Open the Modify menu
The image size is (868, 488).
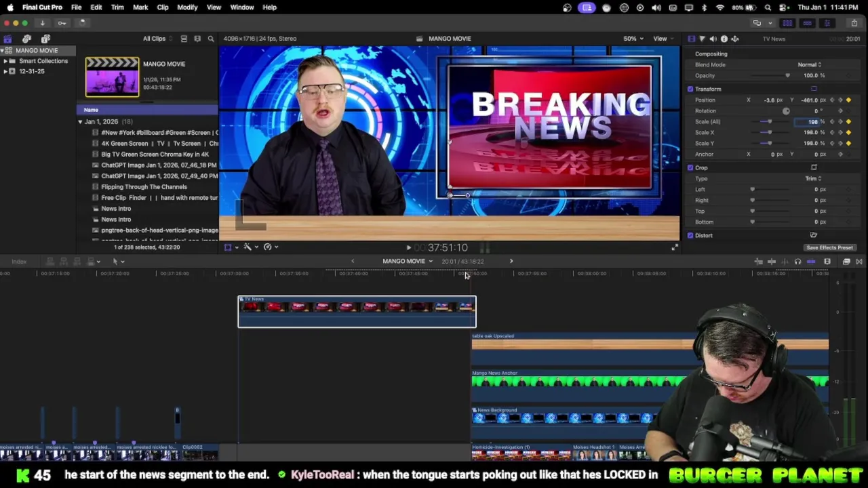pyautogui.click(x=187, y=7)
